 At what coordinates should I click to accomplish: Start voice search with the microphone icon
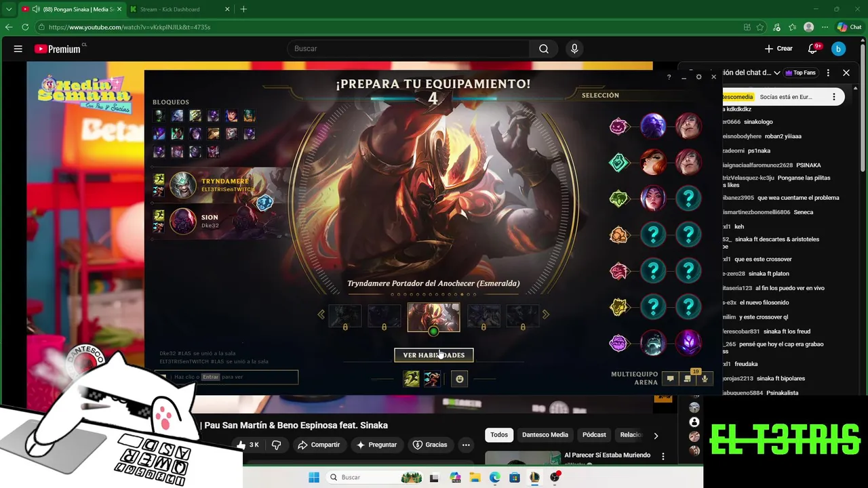pos(574,49)
